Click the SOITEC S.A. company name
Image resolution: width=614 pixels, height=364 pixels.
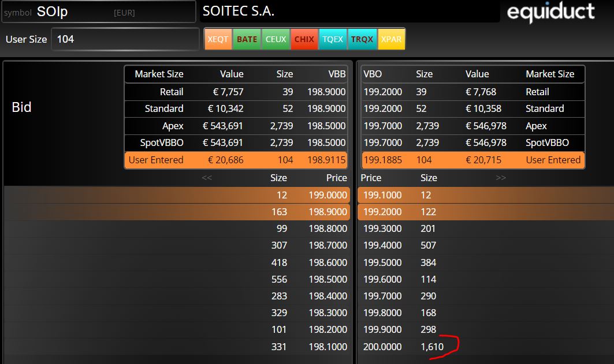(239, 11)
